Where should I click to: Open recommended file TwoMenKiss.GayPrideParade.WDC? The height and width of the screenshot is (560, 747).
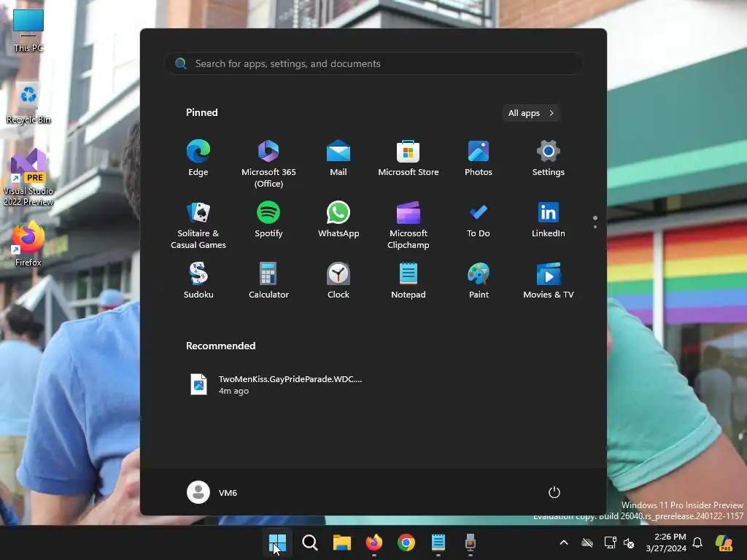pos(276,385)
